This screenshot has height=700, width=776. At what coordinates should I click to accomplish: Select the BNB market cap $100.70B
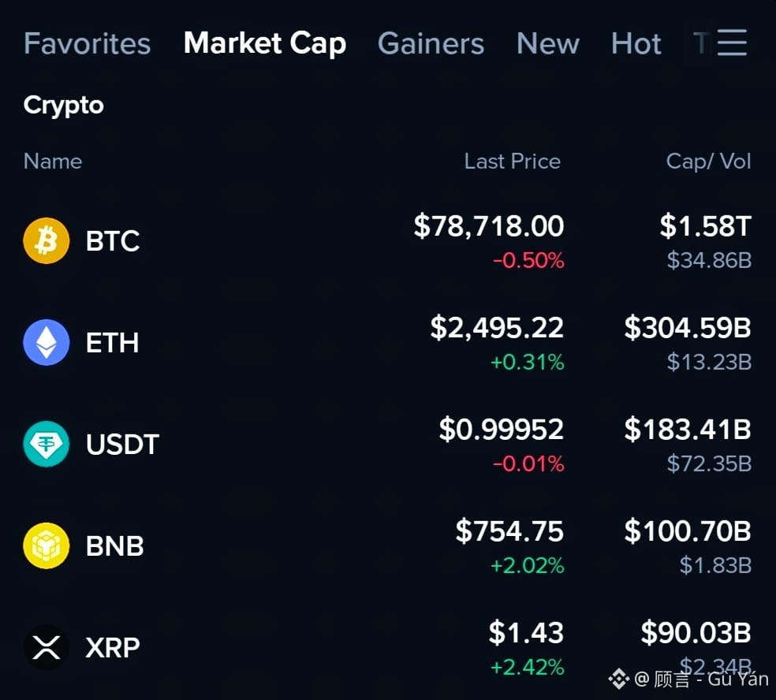[x=688, y=531]
